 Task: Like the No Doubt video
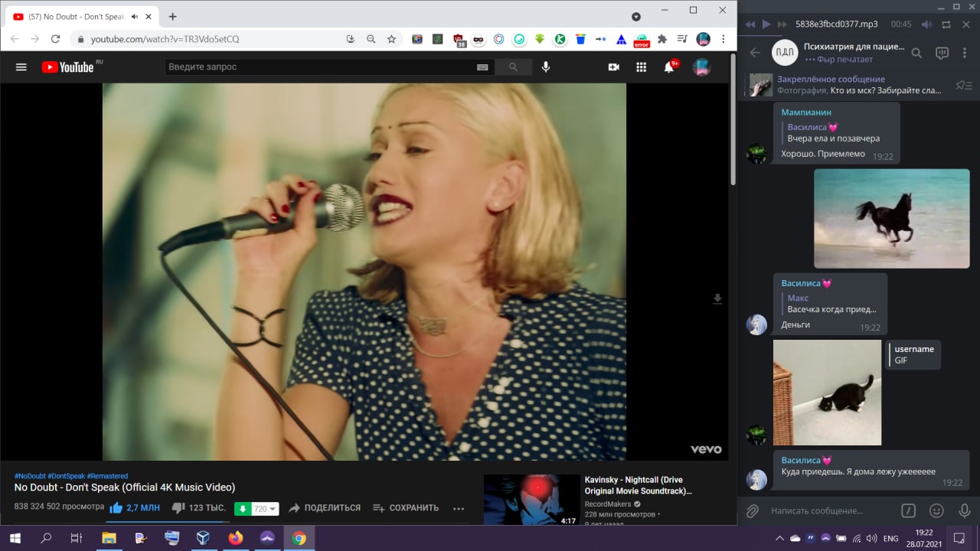point(135,507)
